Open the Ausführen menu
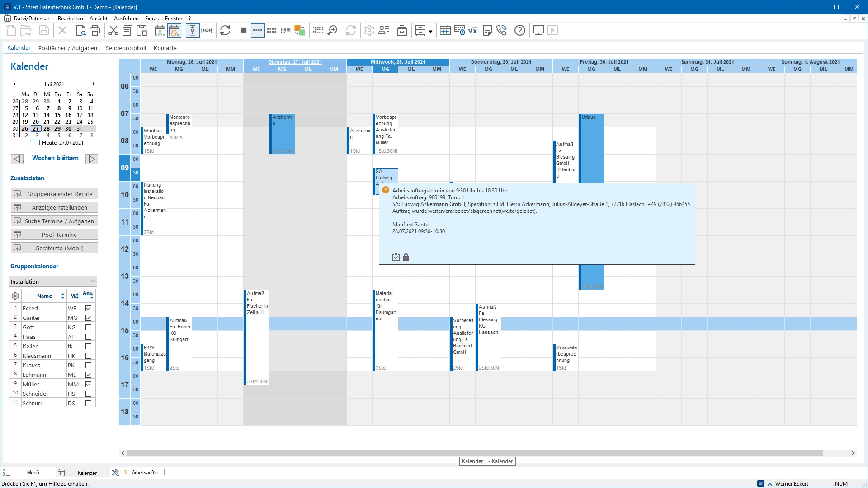The width and height of the screenshot is (868, 488). click(x=126, y=19)
